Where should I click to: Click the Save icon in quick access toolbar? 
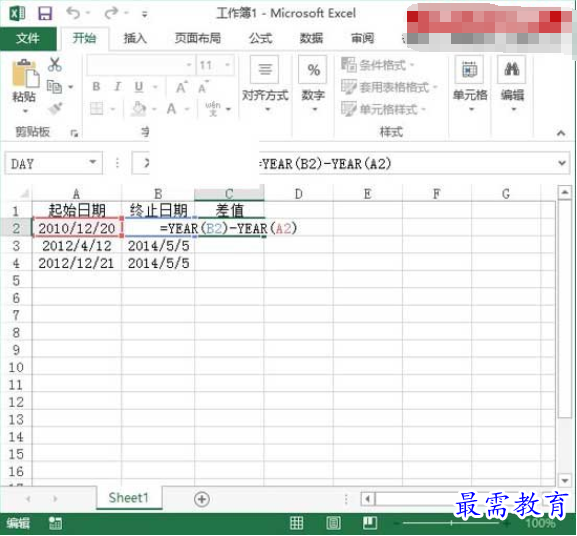pyautogui.click(x=45, y=14)
